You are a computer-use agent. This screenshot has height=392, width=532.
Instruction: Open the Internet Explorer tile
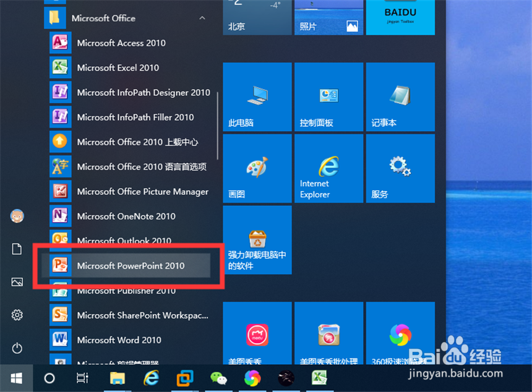click(328, 168)
